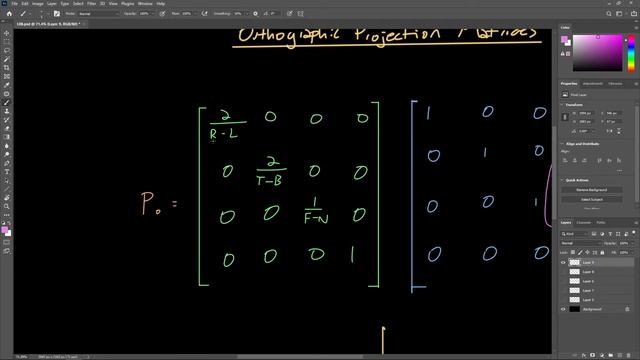Switch to the Paths tab
Screen dimensions: 640x360
coord(601,223)
